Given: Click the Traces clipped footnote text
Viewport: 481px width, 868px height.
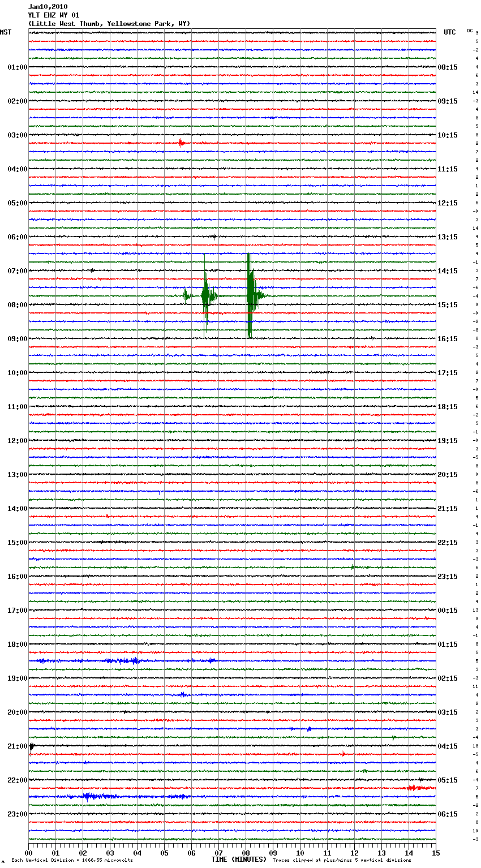Looking at the screenshot, I should coord(342,861).
